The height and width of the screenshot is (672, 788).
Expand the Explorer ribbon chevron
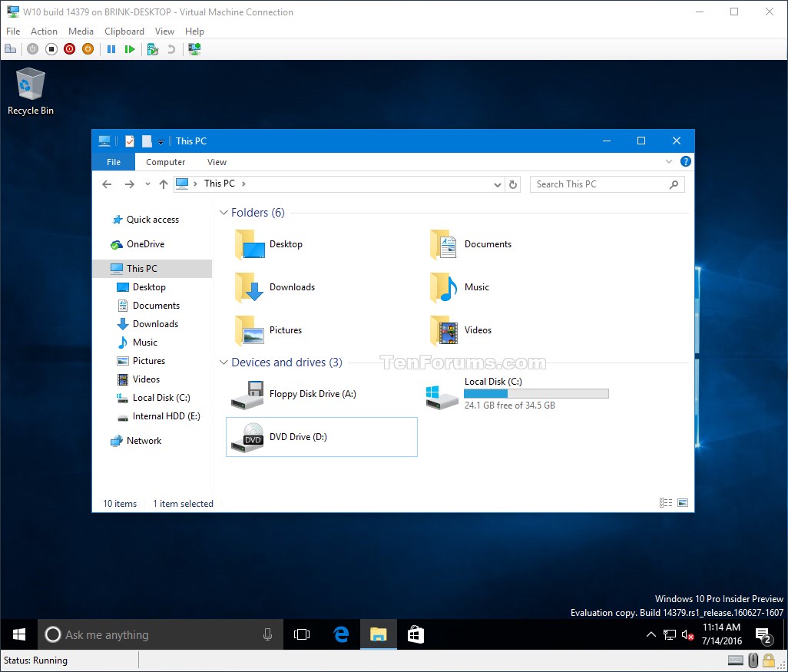(668, 161)
